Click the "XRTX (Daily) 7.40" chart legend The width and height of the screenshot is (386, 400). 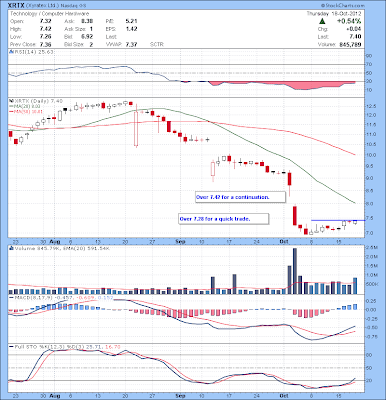(x=38, y=101)
